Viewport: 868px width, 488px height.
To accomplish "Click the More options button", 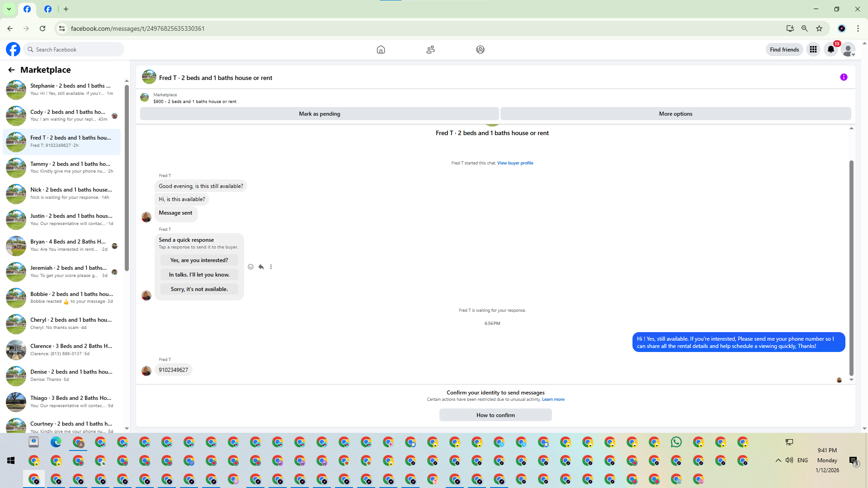I will point(675,114).
